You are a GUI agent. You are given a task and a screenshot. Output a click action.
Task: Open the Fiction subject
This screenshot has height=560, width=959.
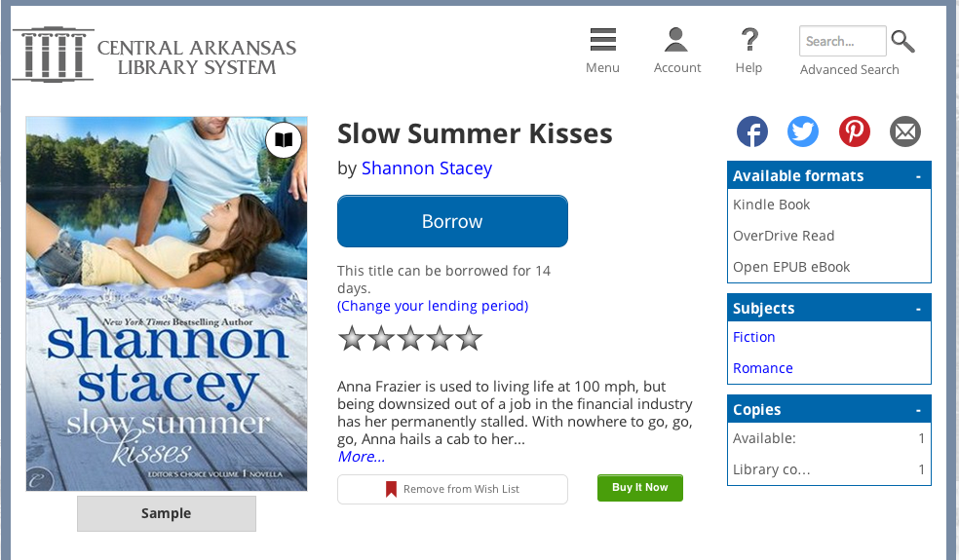point(754,337)
